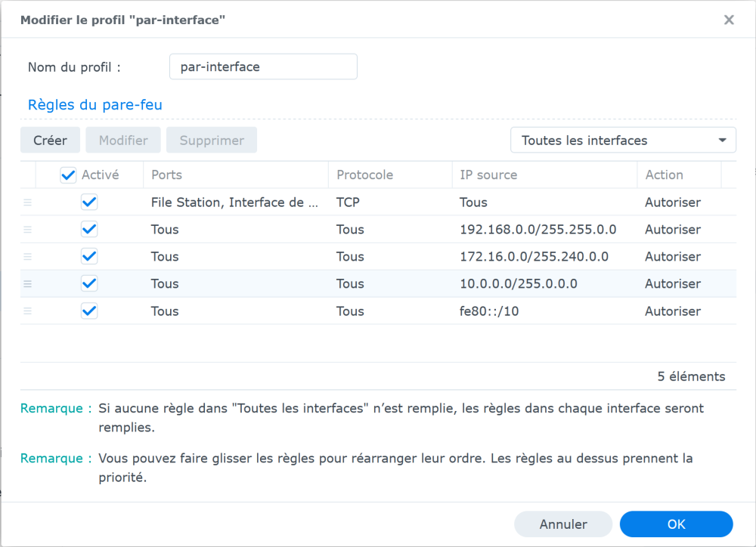The height and width of the screenshot is (547, 756).
Task: Disable the 192.168.0.0 rule checkbox
Action: 89,230
